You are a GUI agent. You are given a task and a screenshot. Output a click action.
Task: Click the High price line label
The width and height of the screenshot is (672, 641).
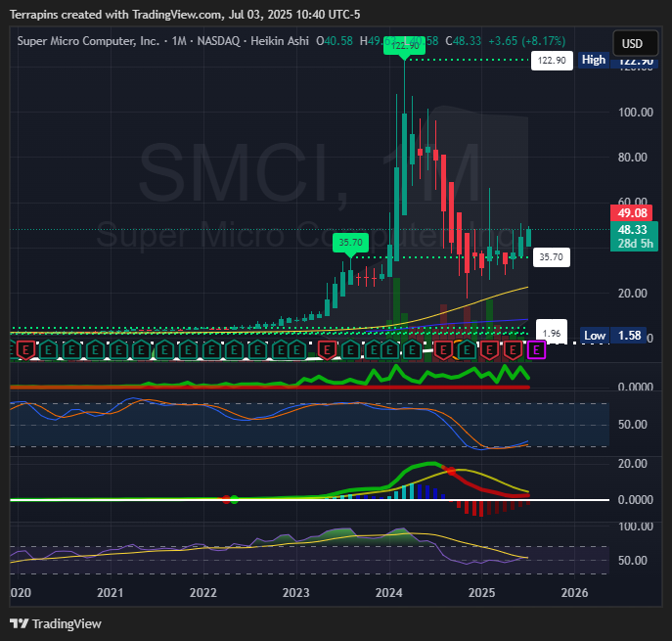click(593, 60)
